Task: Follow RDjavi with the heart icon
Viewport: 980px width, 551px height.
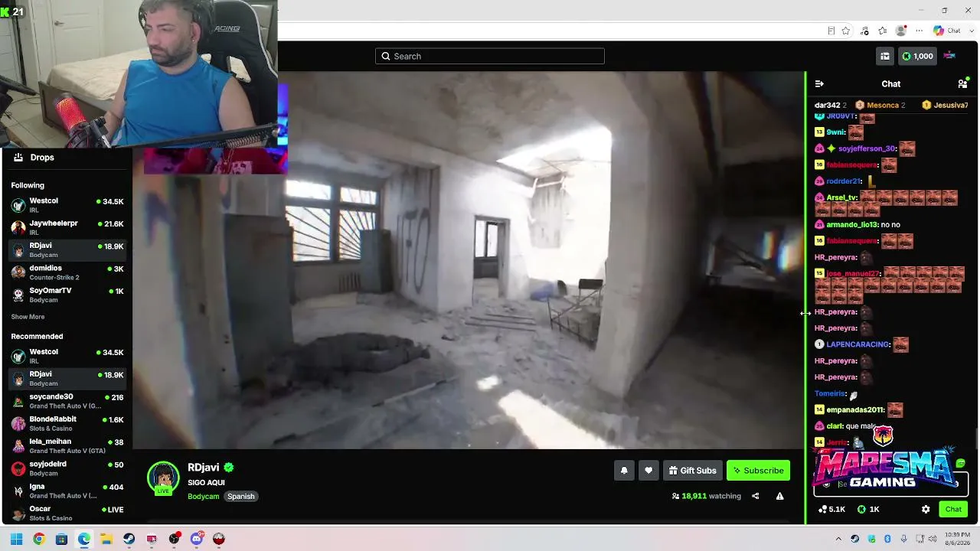Action: click(x=648, y=471)
